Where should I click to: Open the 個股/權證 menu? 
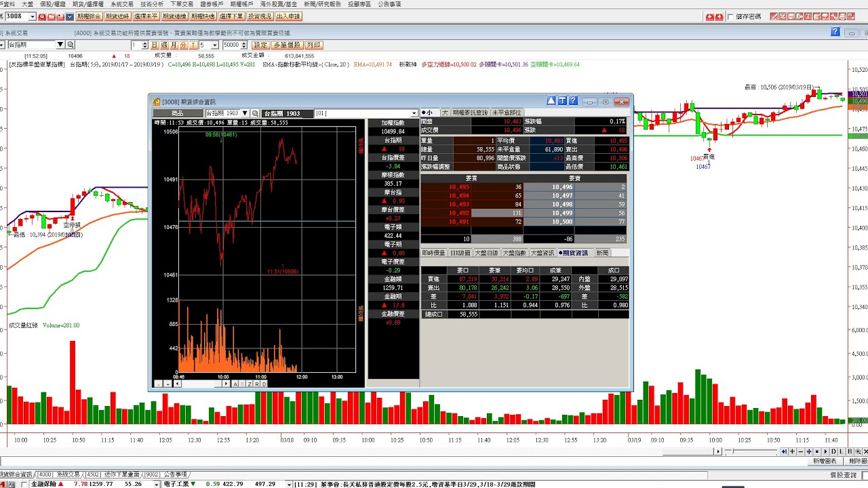[53, 4]
